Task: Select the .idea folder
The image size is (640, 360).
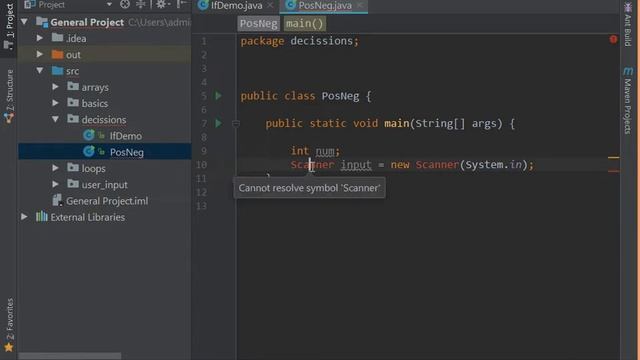Action: pyautogui.click(x=76, y=38)
